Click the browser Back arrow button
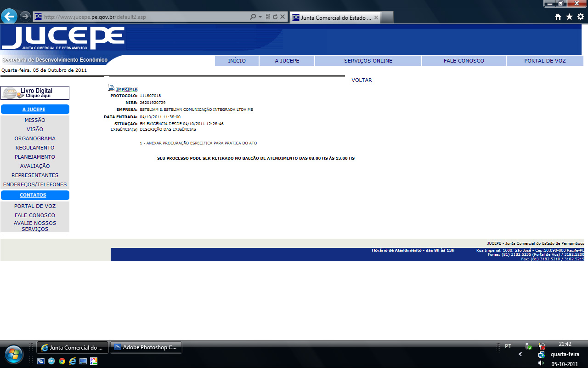The height and width of the screenshot is (368, 588). pos(9,17)
